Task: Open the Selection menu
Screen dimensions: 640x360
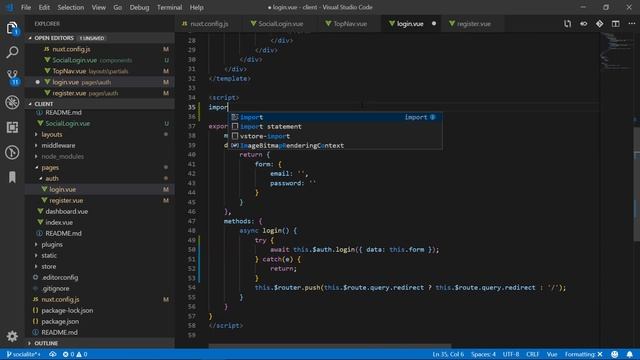Action: pyautogui.click(x=71, y=7)
